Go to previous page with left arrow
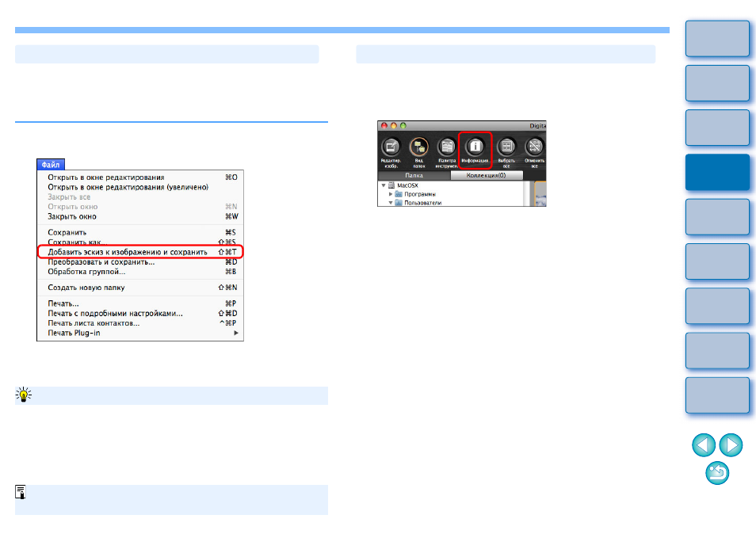Screen dimensions: 756x534 [x=704, y=444]
